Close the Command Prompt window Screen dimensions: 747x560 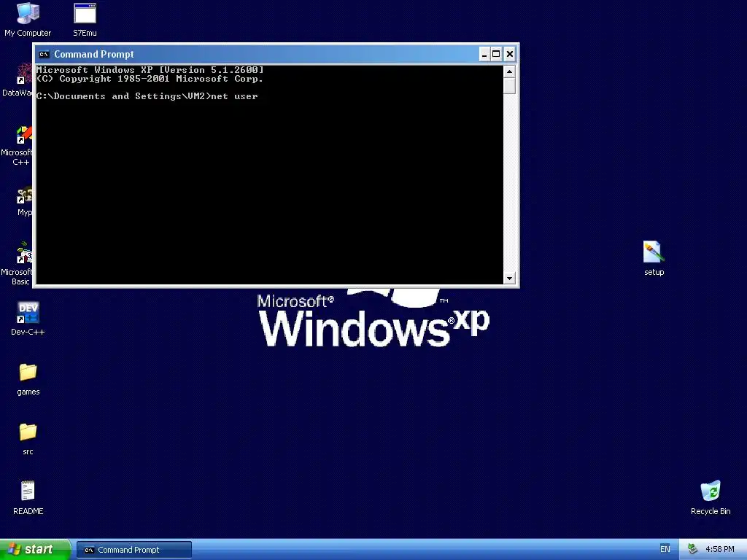(510, 54)
